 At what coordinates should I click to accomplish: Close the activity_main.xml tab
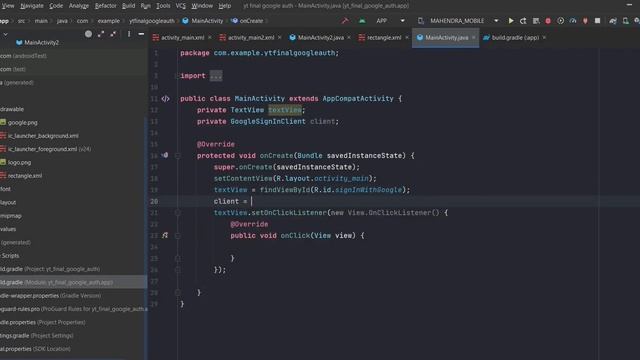[210, 38]
